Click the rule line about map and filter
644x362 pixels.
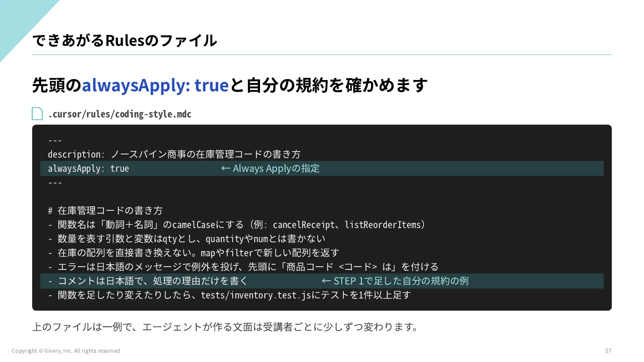(194, 253)
